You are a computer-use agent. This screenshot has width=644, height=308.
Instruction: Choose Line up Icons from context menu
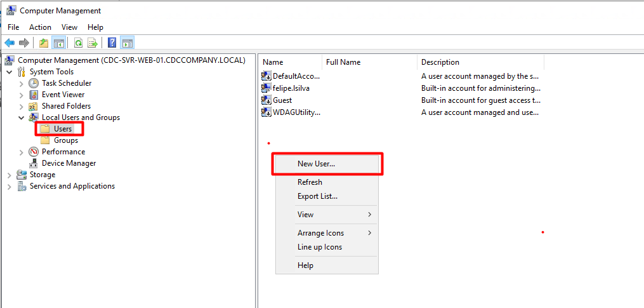[x=327, y=247]
